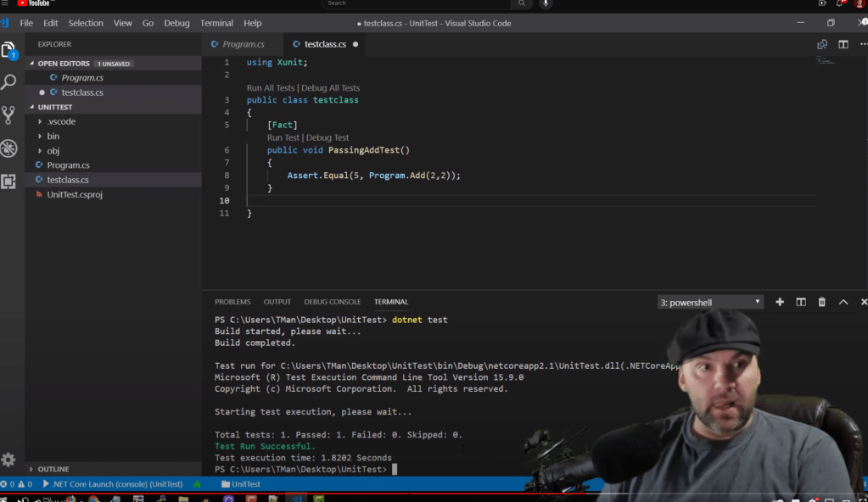Click the YouTube search magnifier icon
Viewport: 868px width, 502px height.
pos(522,3)
